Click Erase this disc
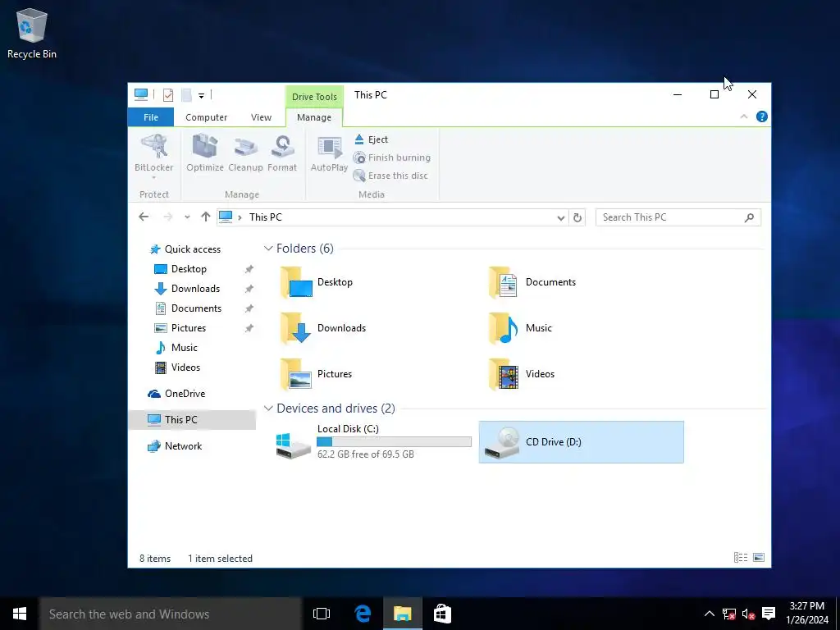The width and height of the screenshot is (840, 630). pyautogui.click(x=390, y=176)
